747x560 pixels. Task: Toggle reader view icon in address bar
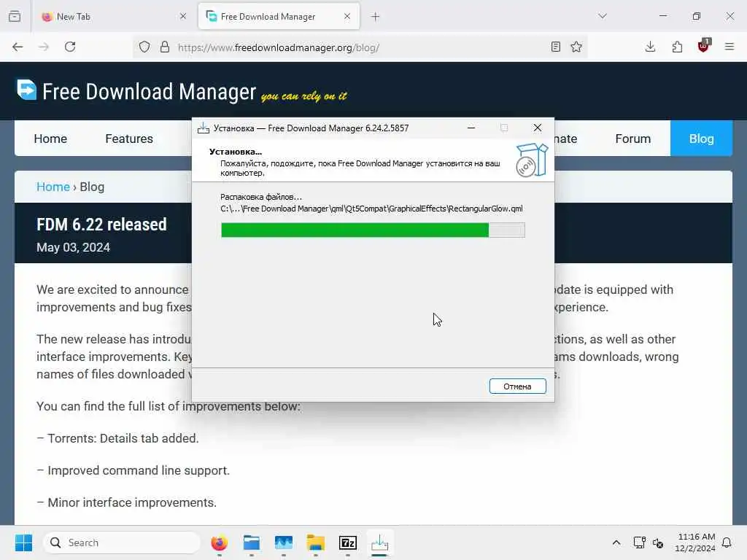pyautogui.click(x=555, y=47)
